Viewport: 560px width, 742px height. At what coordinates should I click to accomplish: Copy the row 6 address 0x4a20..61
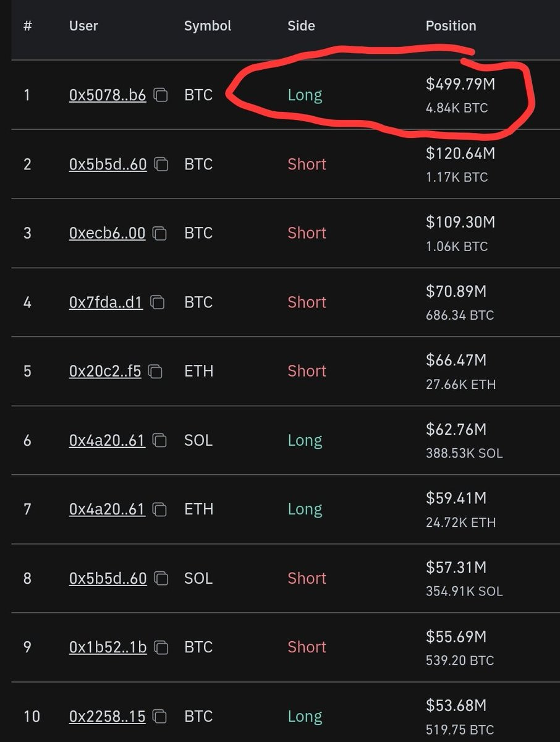159,440
